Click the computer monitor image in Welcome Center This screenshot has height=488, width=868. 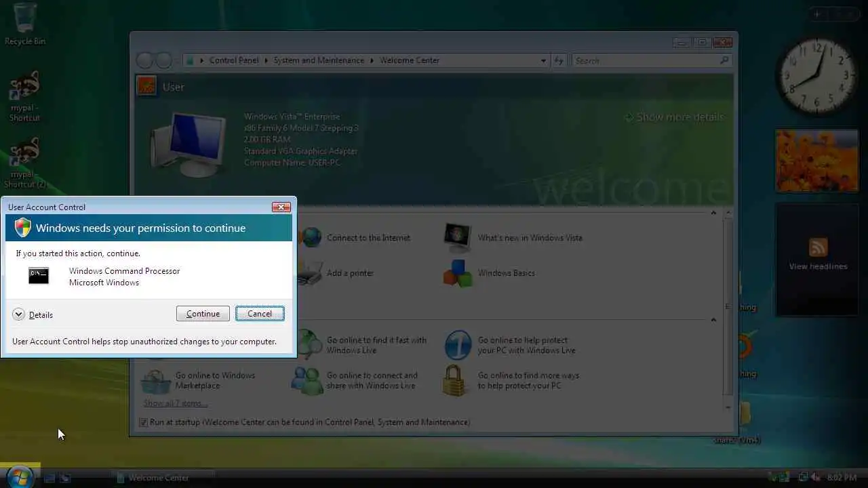coord(189,144)
